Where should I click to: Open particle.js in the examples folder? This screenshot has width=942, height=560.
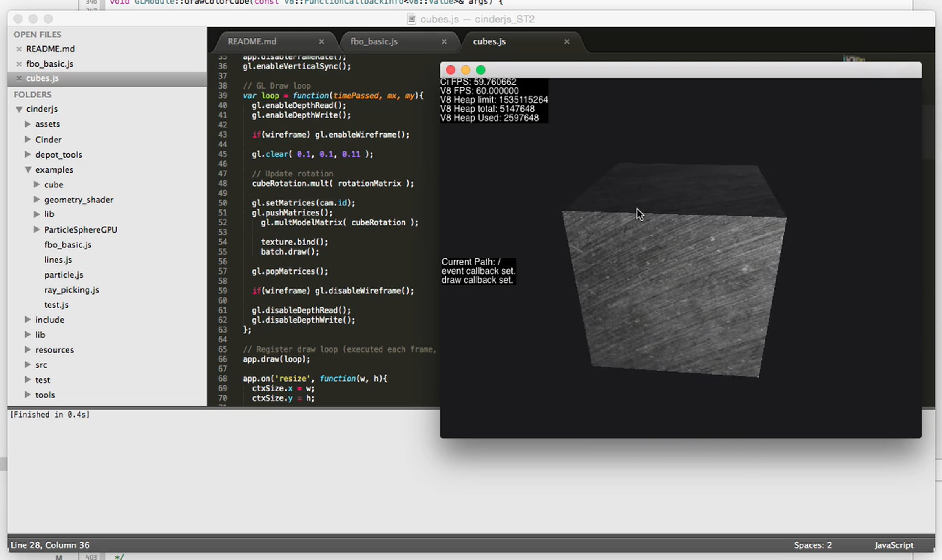[x=64, y=275]
